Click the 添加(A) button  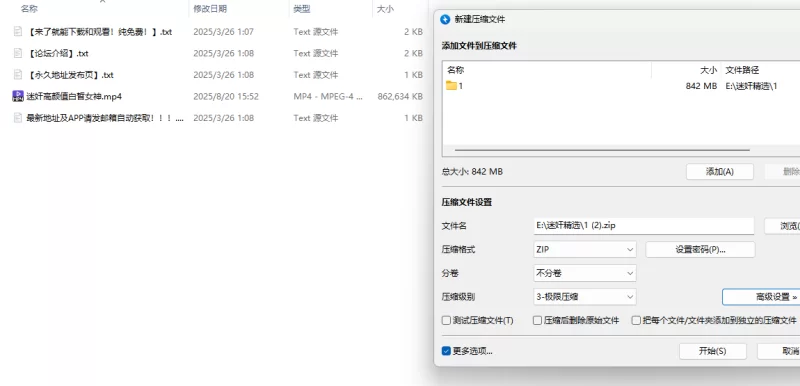pos(719,172)
